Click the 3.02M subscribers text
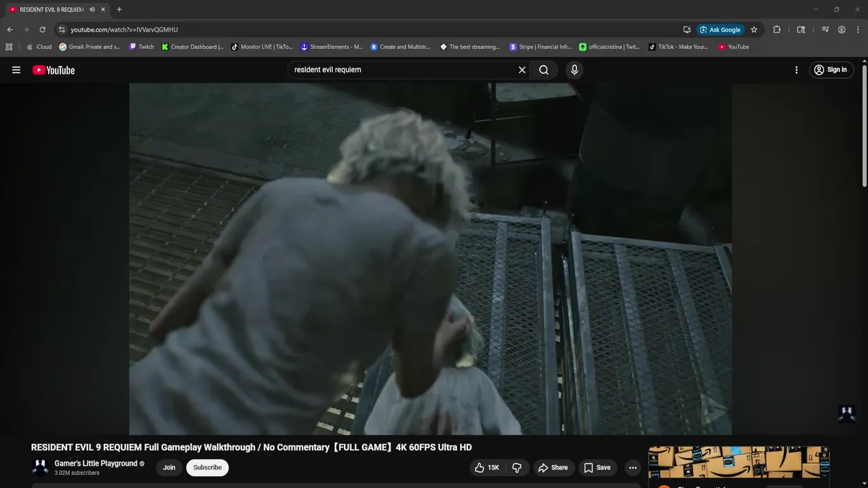The height and width of the screenshot is (488, 868). (77, 473)
